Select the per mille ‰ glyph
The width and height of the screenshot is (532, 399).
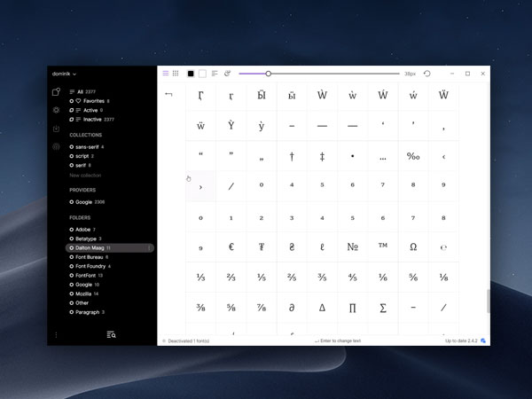413,156
